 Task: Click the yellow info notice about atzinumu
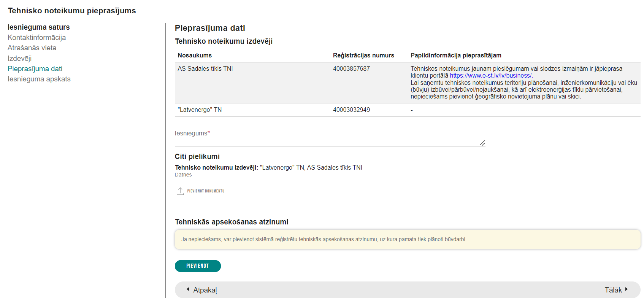click(408, 239)
